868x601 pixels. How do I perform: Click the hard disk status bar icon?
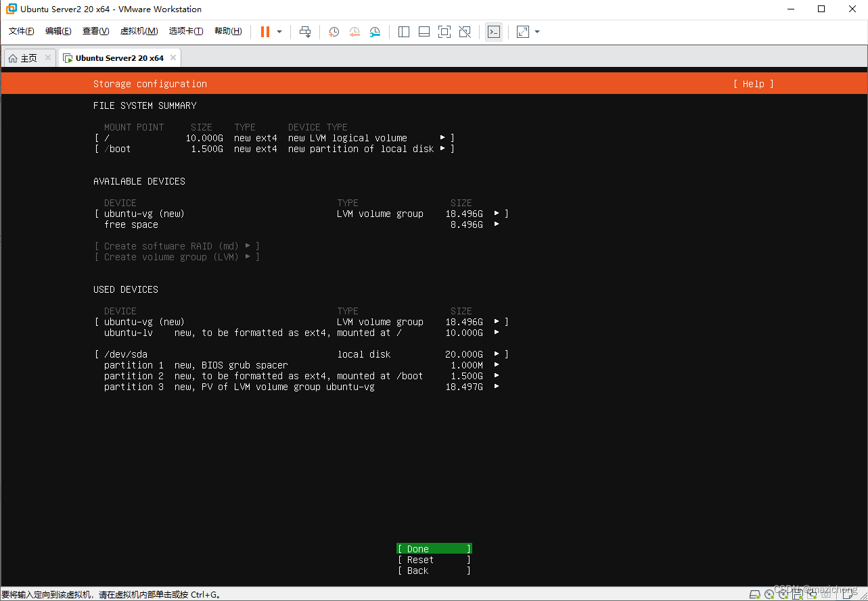click(754, 594)
